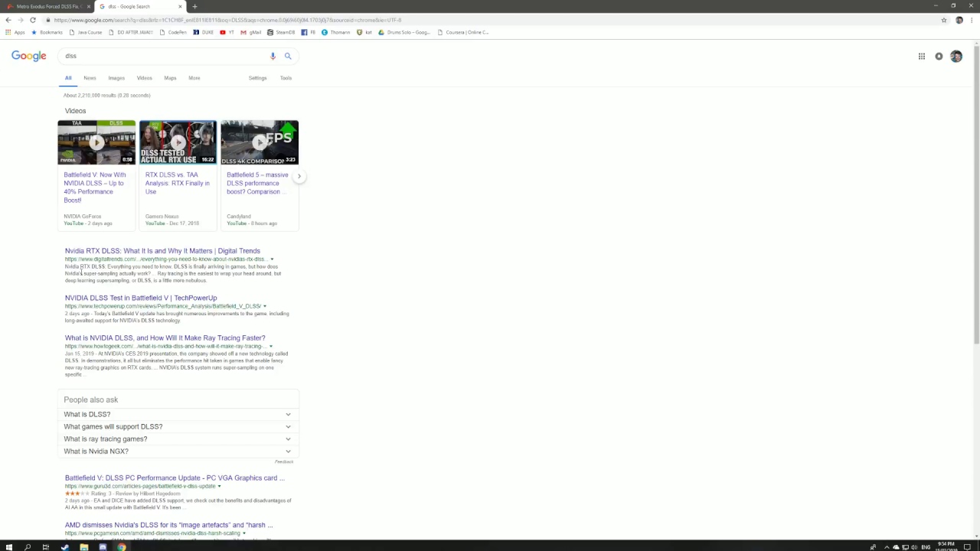
Task: Open Chrome menu three dots
Action: point(972,20)
